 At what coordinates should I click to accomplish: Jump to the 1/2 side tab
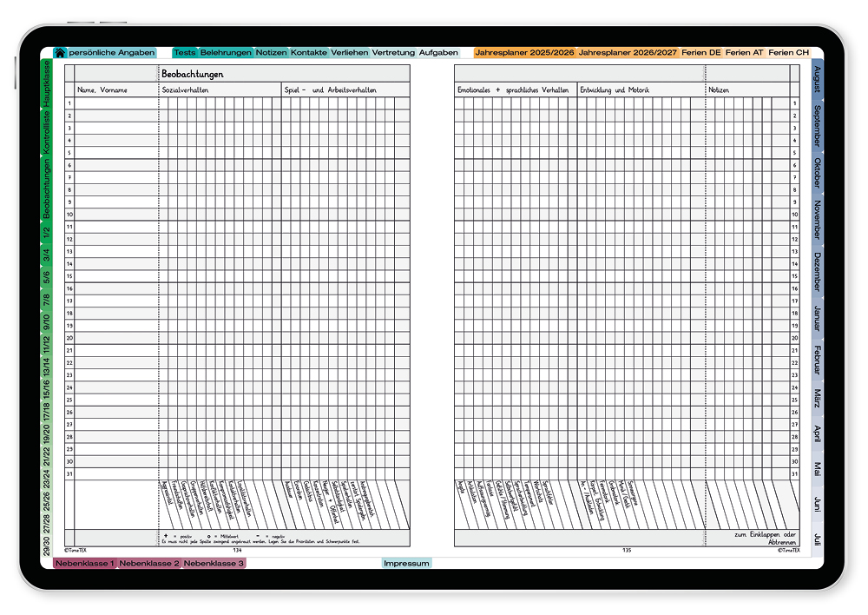[x=47, y=234]
